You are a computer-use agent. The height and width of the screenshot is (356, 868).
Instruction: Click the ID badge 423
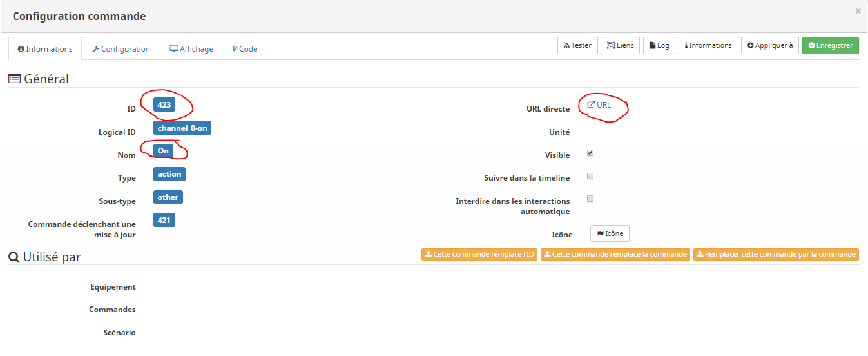[x=164, y=104]
